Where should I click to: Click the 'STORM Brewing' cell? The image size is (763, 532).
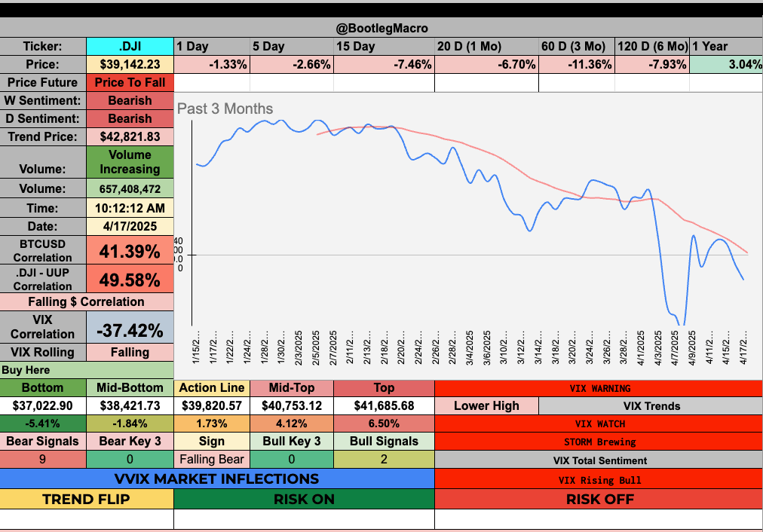(x=599, y=442)
